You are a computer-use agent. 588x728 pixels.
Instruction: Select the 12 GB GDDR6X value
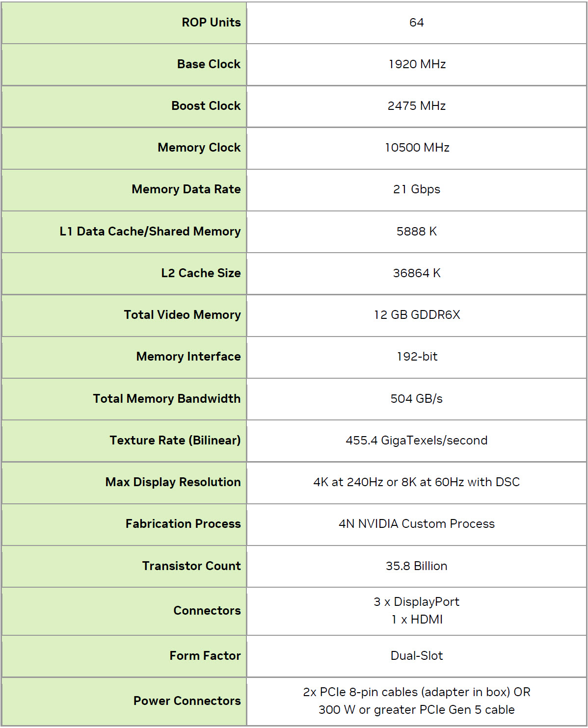[x=417, y=315]
